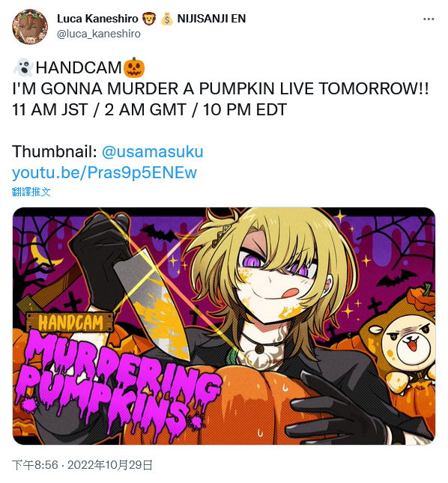The width and height of the screenshot is (448, 483).
Task: Open the Murdering Pumpkins thumbnail image
Action: click(224, 326)
